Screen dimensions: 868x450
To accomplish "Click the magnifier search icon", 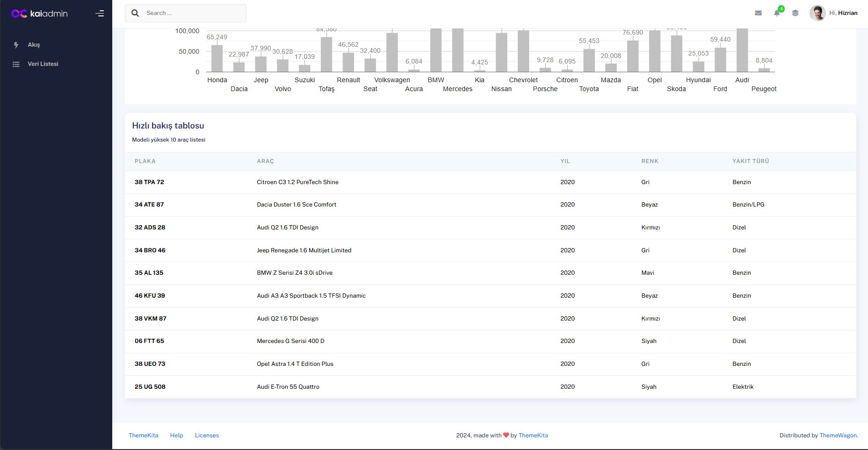I will [x=135, y=13].
